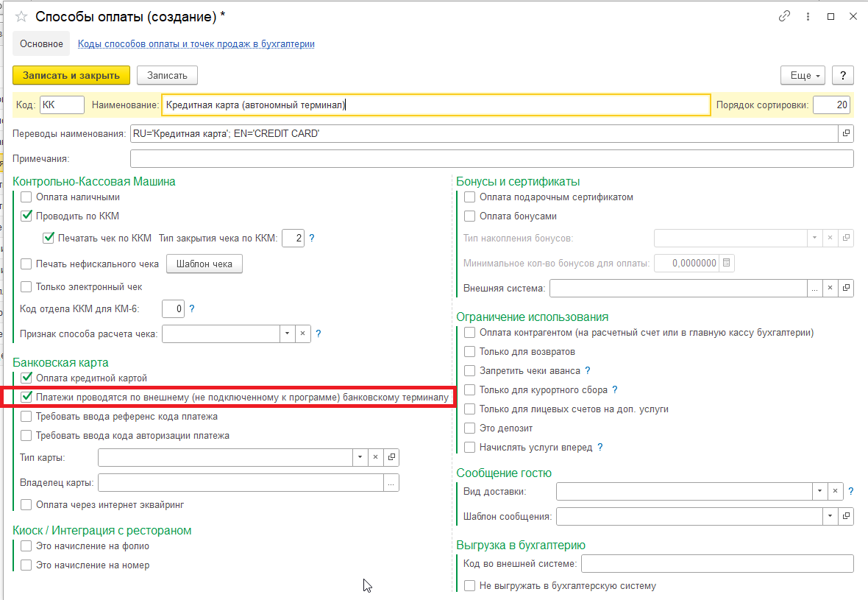Open accounting payment codes link
Image resolution: width=868 pixels, height=600 pixels.
pyautogui.click(x=196, y=44)
